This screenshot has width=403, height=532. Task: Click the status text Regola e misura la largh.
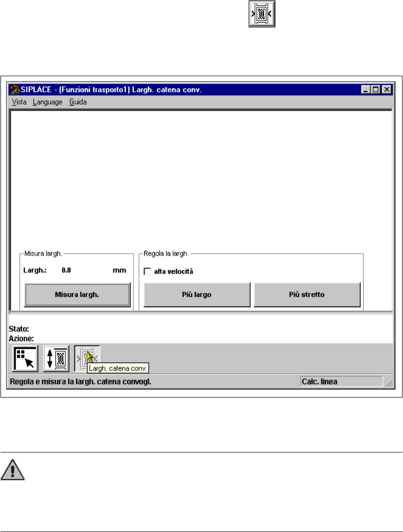click(x=81, y=381)
